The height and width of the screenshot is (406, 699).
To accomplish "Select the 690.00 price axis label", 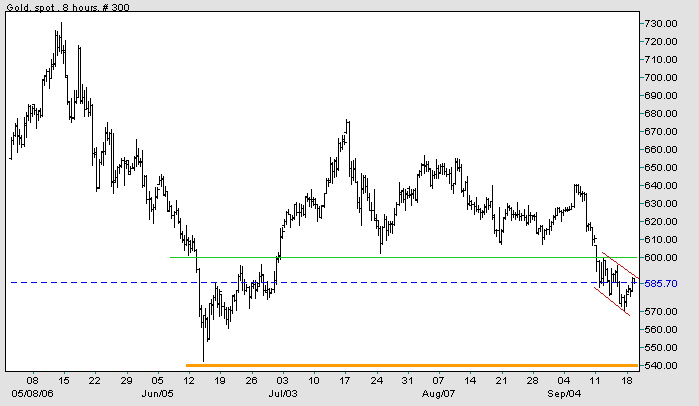I will [661, 95].
